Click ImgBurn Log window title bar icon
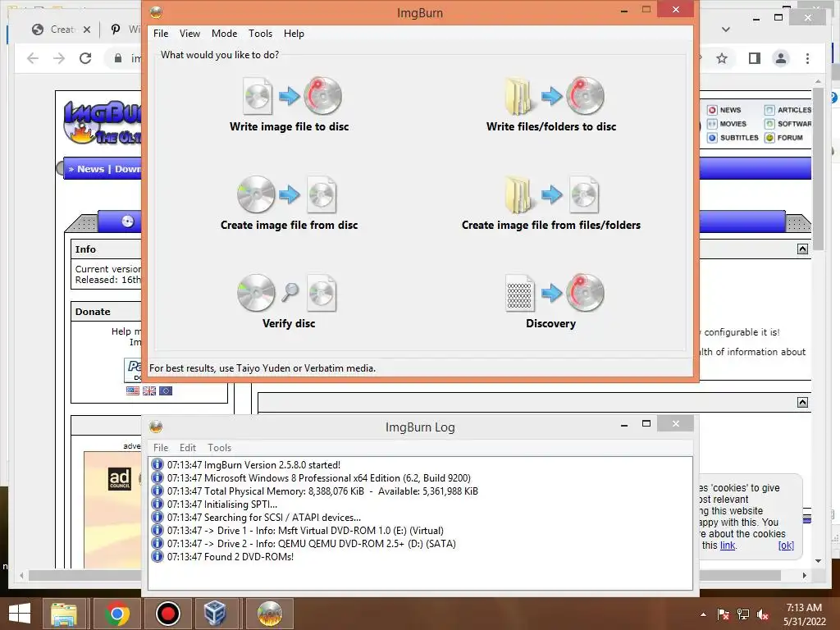Viewport: 840px width, 630px height. (156, 427)
